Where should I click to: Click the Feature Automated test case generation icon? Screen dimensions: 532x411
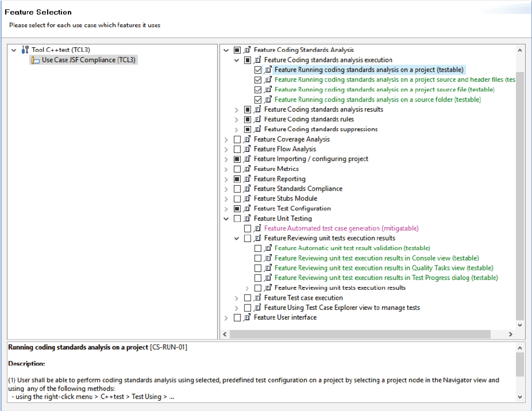pos(257,228)
